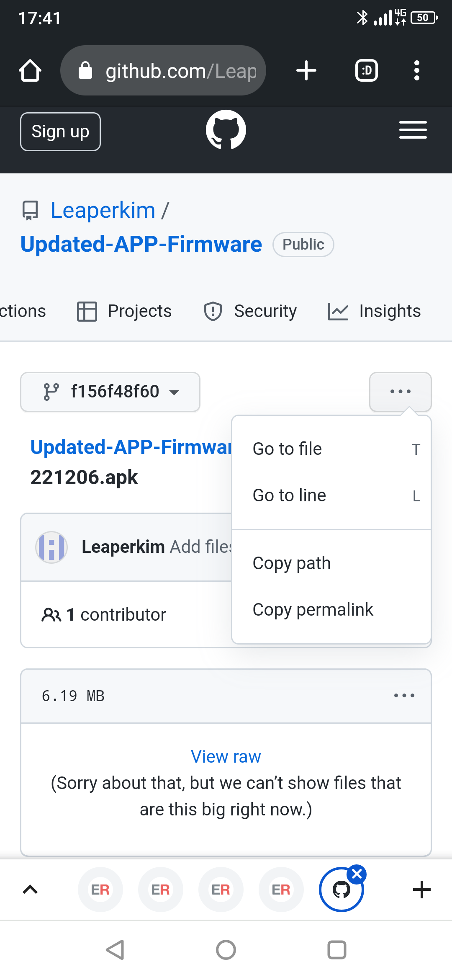Switch to the second ER tab
This screenshot has width=452, height=980.
(161, 890)
